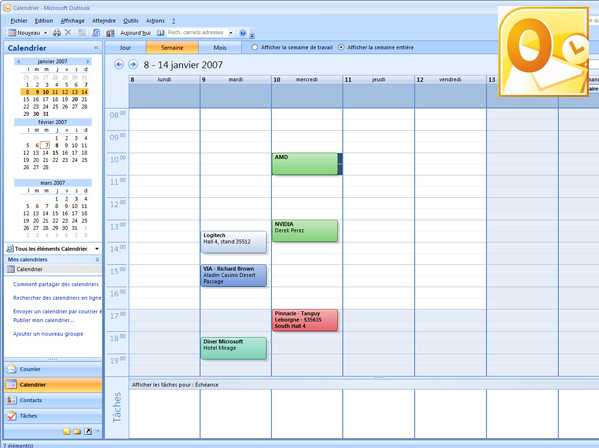Screen dimensions: 599x448
Task: Click the Aujourd'hui button
Action: pyautogui.click(x=135, y=33)
